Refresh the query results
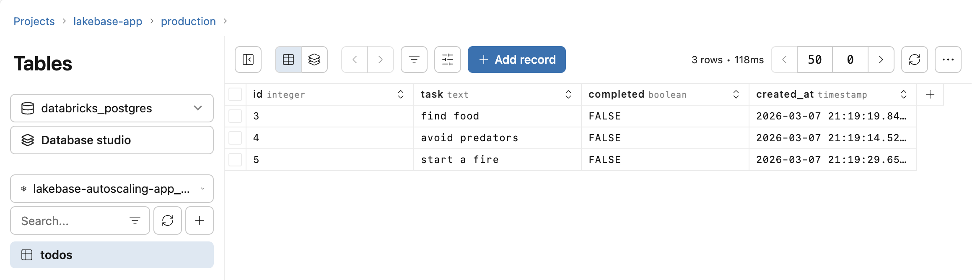This screenshot has width=980, height=280. [915, 60]
